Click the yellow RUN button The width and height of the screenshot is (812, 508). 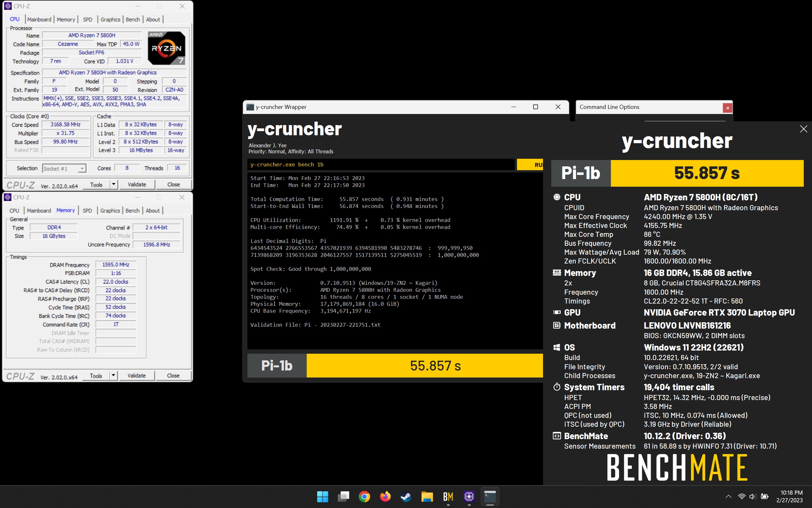(x=530, y=165)
